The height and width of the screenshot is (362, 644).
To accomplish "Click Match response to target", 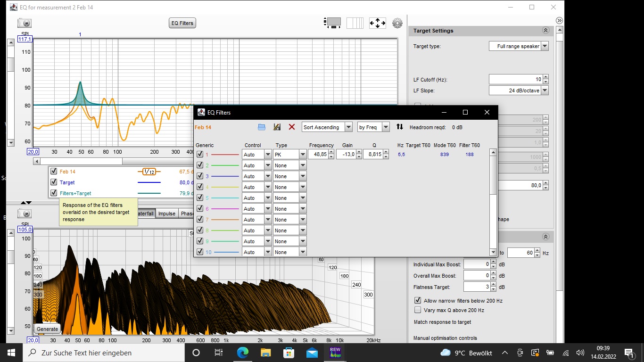I will pyautogui.click(x=442, y=322).
